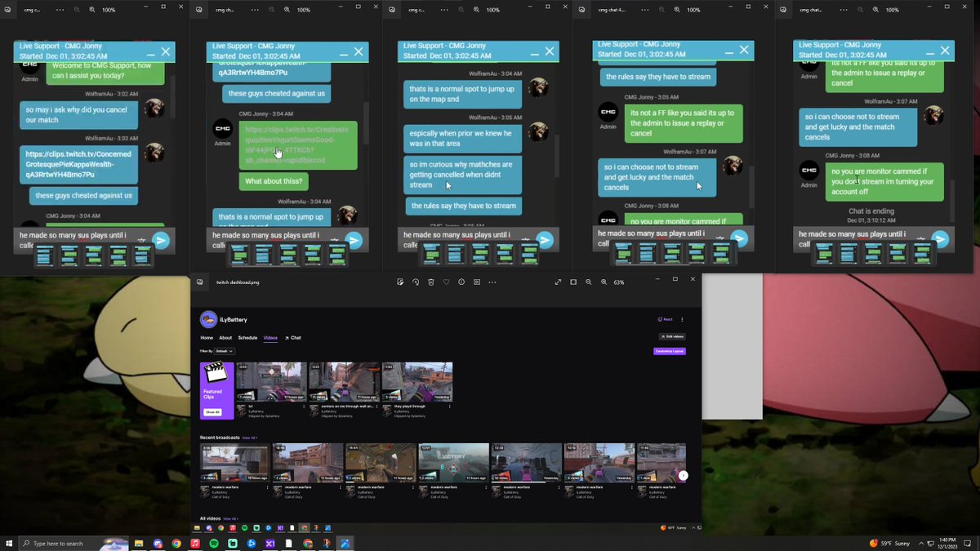
Task: Rotate the twitch dashboard.png image
Action: (x=416, y=282)
